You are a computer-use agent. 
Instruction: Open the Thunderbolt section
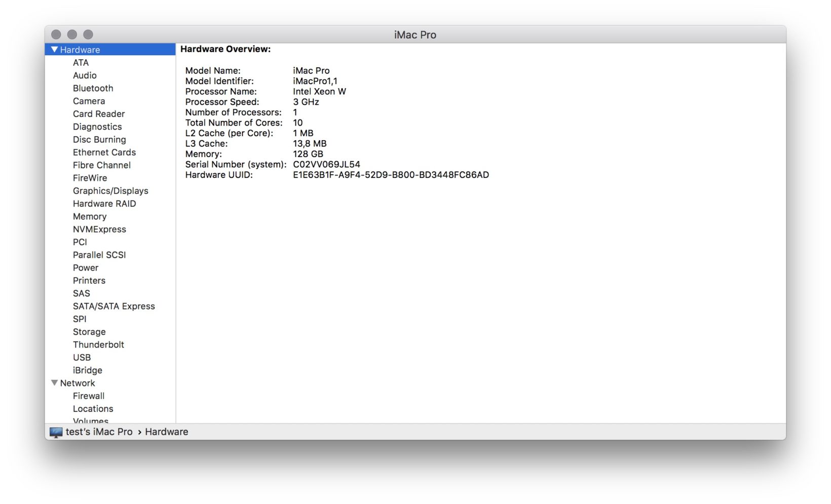tap(98, 345)
